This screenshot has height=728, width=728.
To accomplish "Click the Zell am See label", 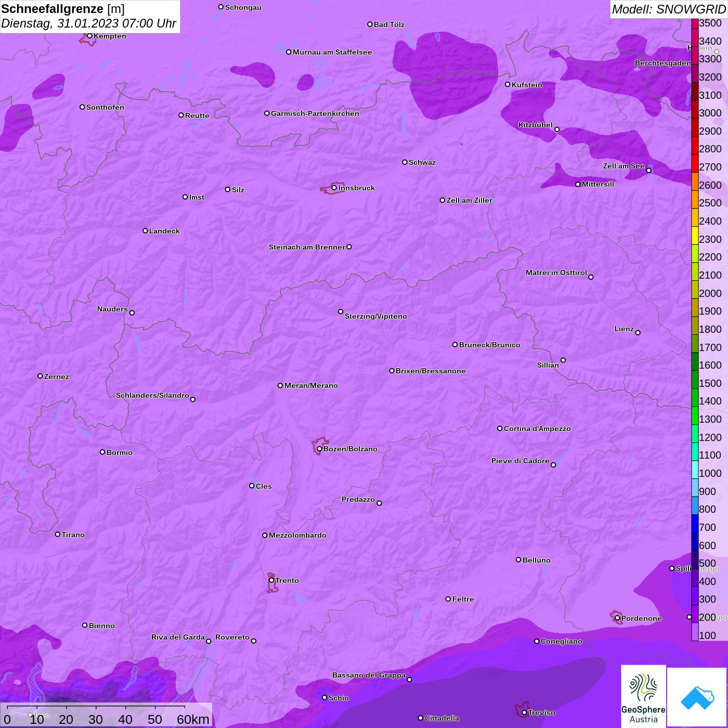I will (x=623, y=166).
